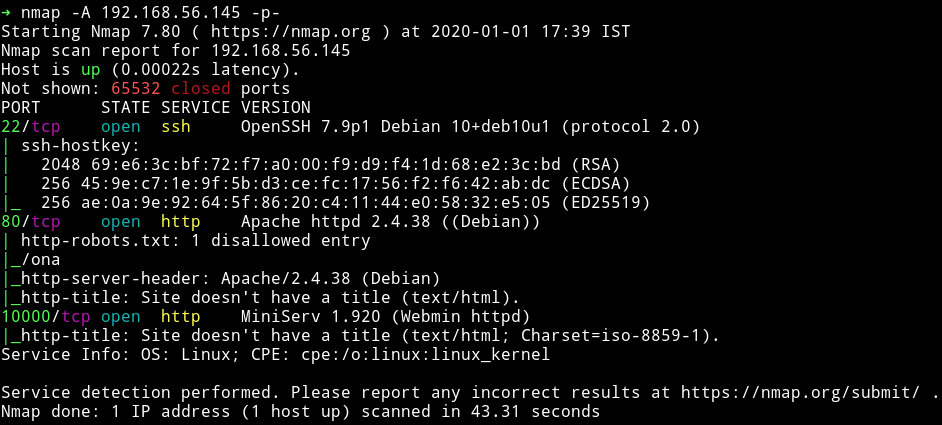Image resolution: width=942 pixels, height=425 pixels.
Task: Click the green 'up' host status
Action: (91, 70)
